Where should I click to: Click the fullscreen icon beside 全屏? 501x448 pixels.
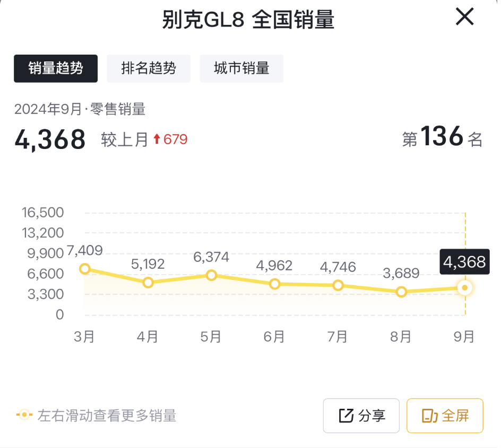pos(428,416)
